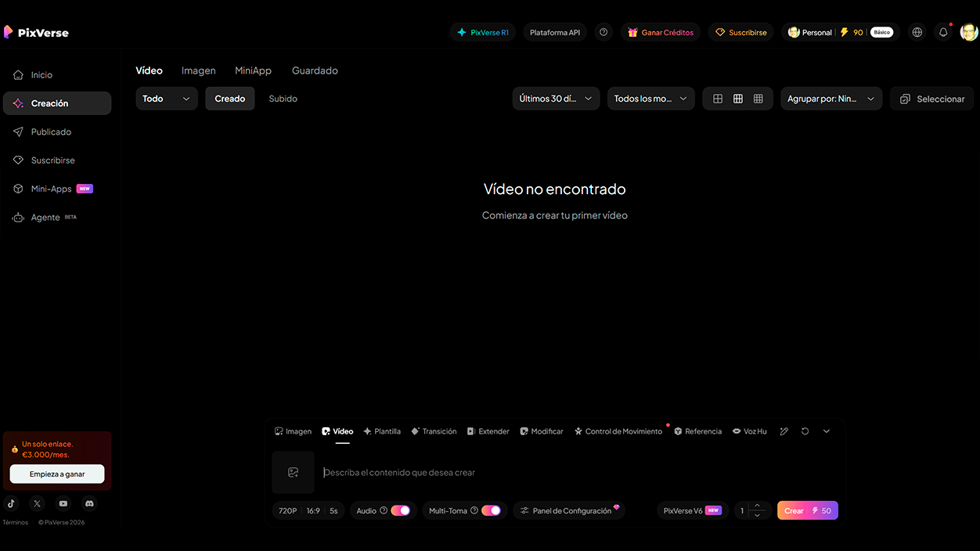Select Referencia mode
The image size is (980, 551).
pyautogui.click(x=698, y=431)
